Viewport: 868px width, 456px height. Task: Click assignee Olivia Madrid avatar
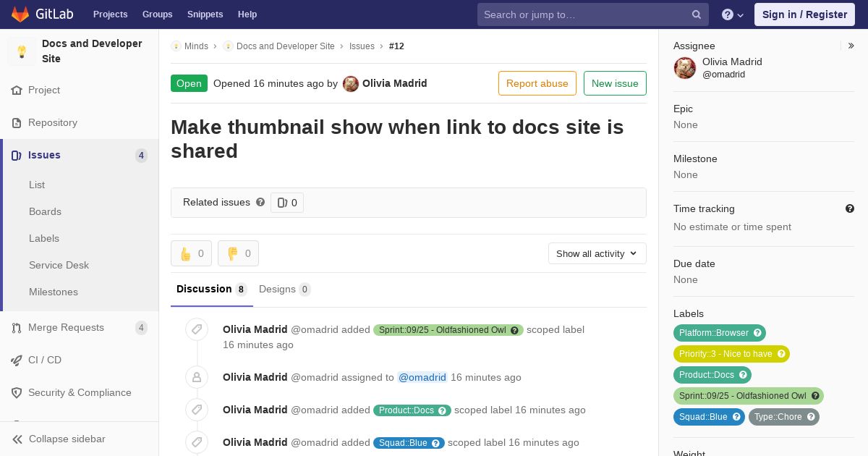pos(685,68)
